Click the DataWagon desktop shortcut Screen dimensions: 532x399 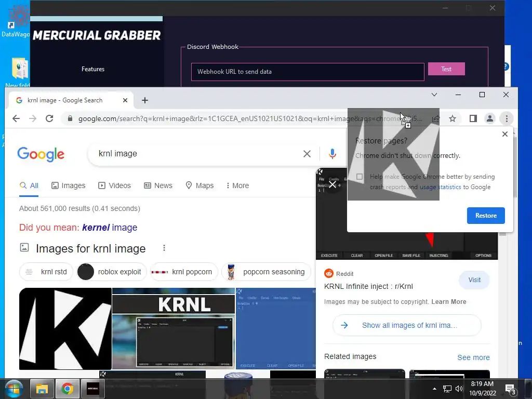coord(15,20)
